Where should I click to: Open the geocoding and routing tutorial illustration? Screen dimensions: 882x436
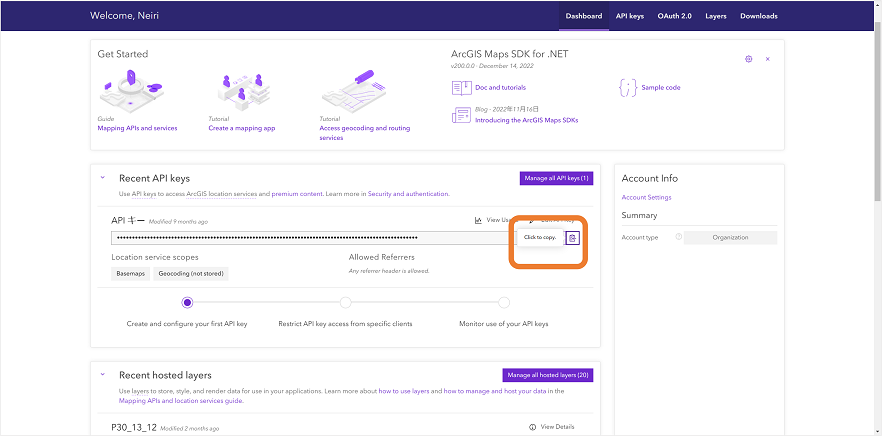(x=356, y=91)
